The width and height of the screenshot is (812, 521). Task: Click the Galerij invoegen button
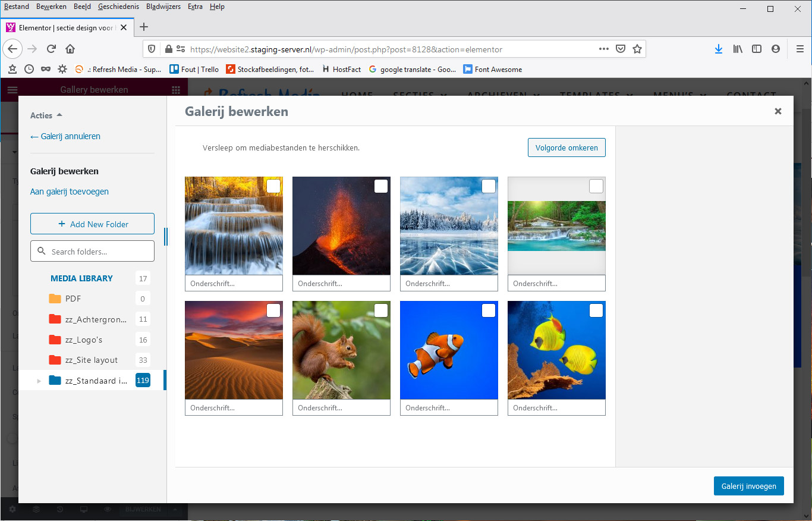tap(748, 486)
